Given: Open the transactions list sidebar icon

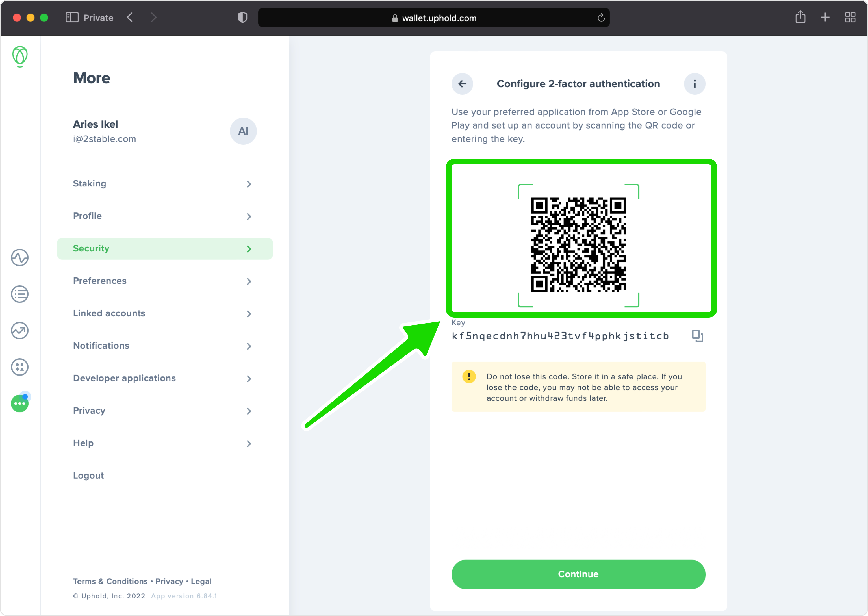Looking at the screenshot, I should [x=20, y=294].
